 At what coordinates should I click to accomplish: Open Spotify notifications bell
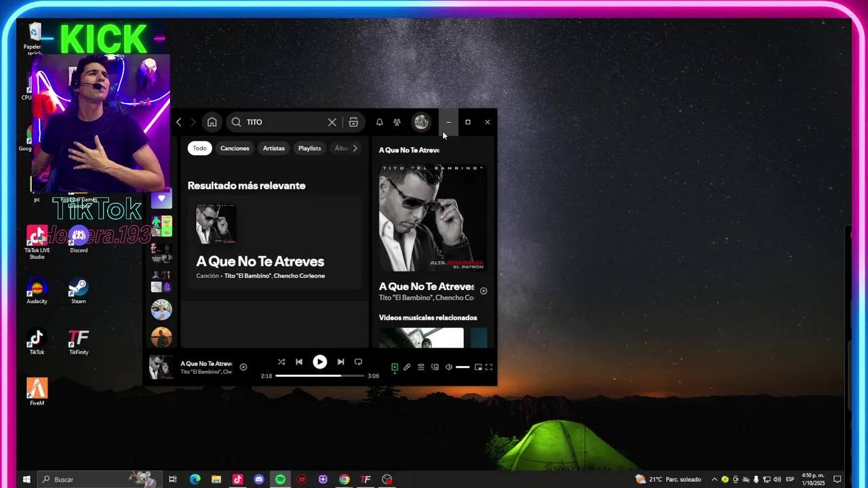pos(379,122)
